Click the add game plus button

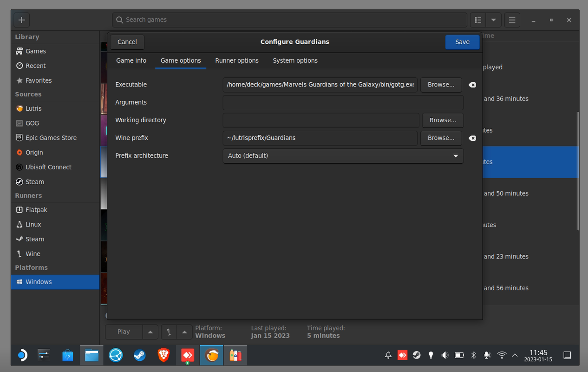[21, 20]
